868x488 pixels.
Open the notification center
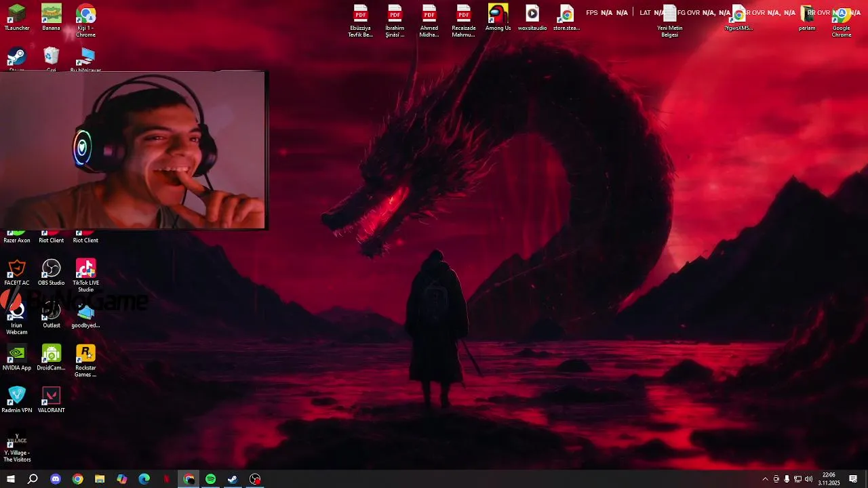[853, 479]
